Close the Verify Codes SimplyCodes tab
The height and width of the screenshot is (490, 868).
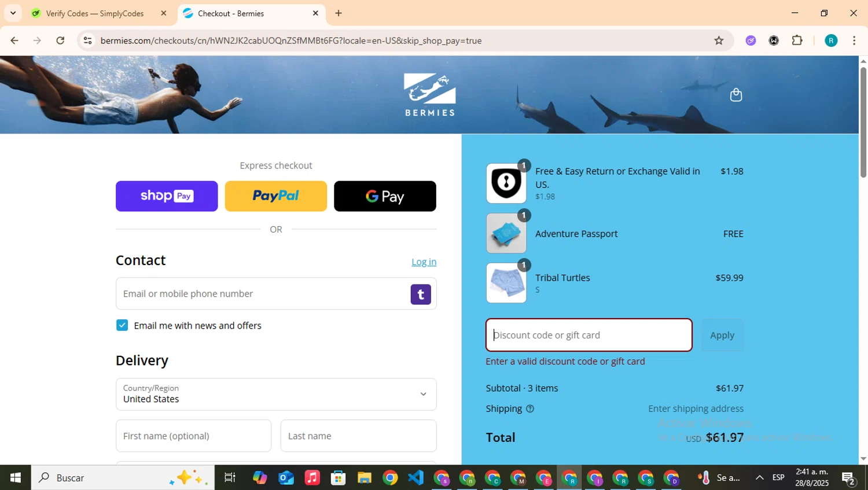(163, 13)
